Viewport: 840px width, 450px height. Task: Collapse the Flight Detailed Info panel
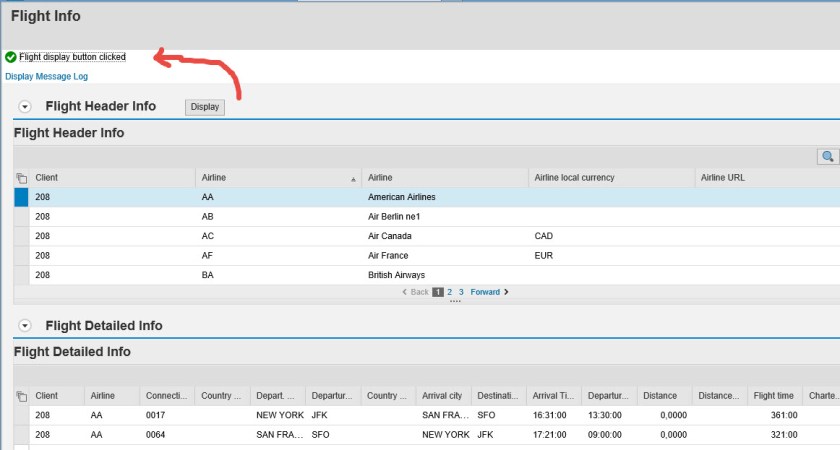(x=25, y=326)
